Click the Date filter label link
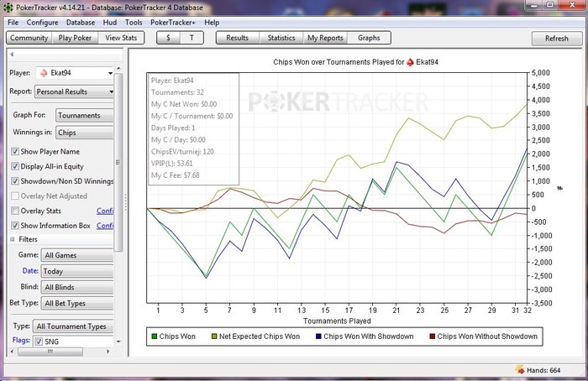Screen dimensions: 588x381 (30, 271)
